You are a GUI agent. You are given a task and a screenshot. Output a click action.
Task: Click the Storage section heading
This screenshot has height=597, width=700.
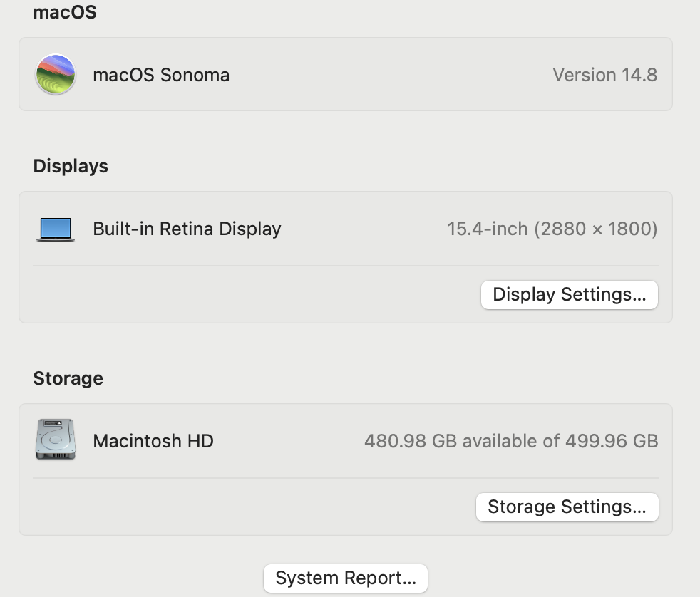click(68, 378)
